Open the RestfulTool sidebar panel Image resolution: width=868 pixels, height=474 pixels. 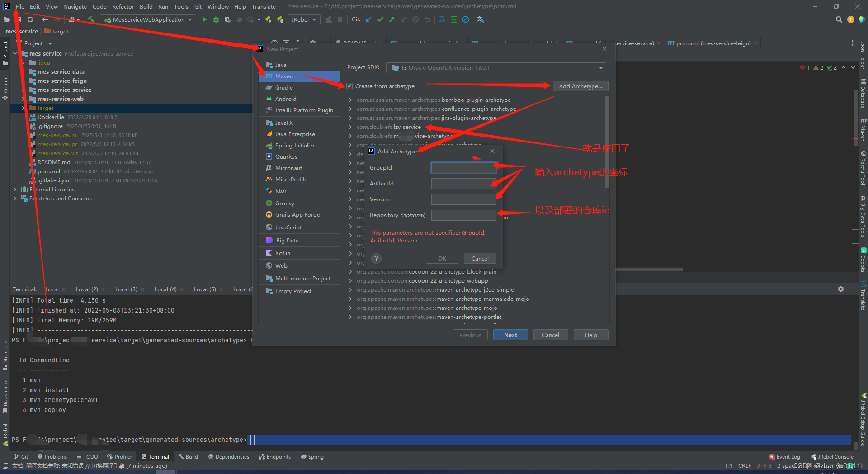coord(863,168)
